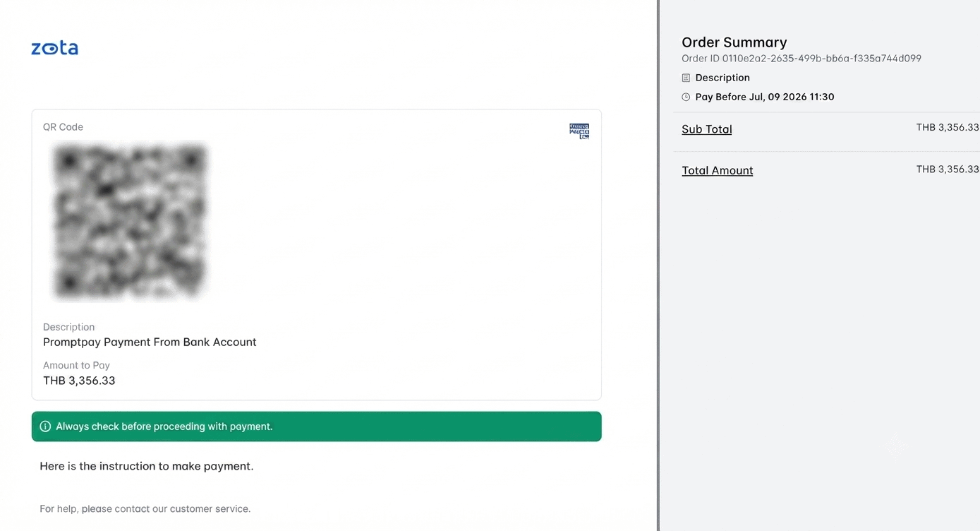Screen dimensions: 980x531
Task: Click the Sub Total amount THB 3,356.33
Action: click(948, 128)
